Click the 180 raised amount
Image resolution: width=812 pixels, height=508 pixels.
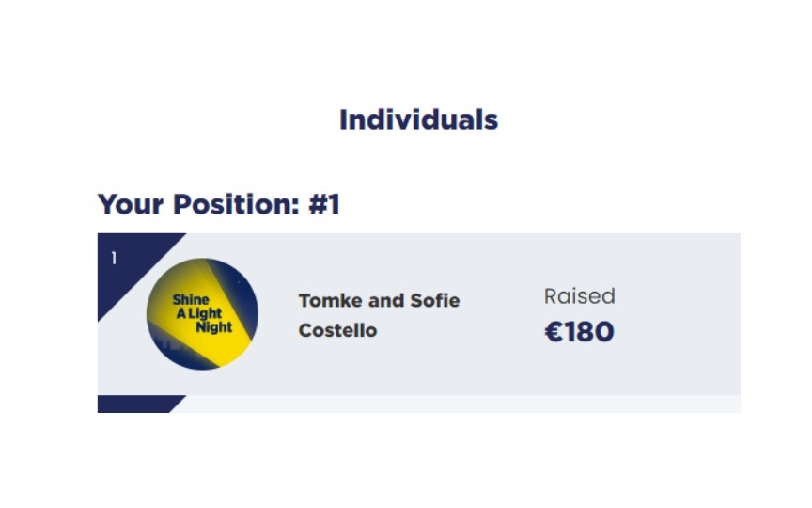coord(589,332)
